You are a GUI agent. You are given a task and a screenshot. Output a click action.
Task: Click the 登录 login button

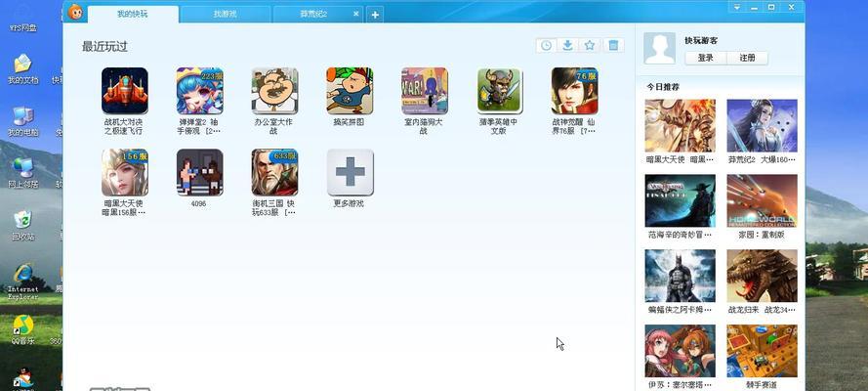coord(705,58)
